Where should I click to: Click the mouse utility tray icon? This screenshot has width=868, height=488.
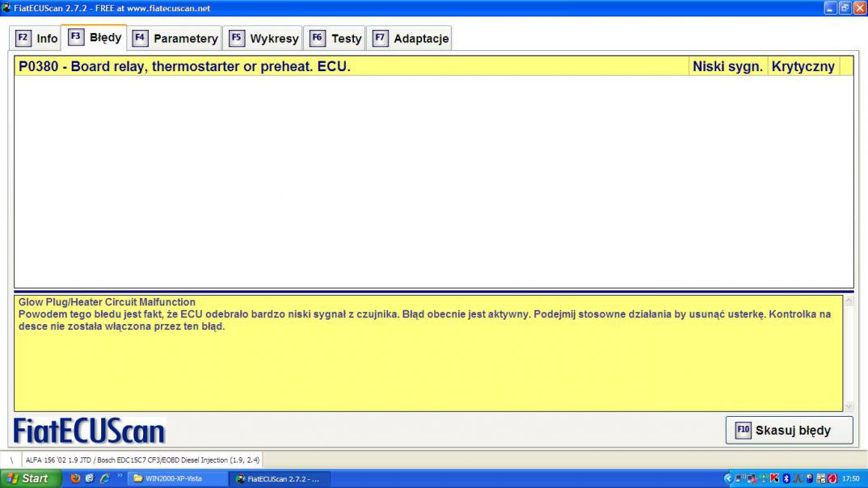coord(809,478)
